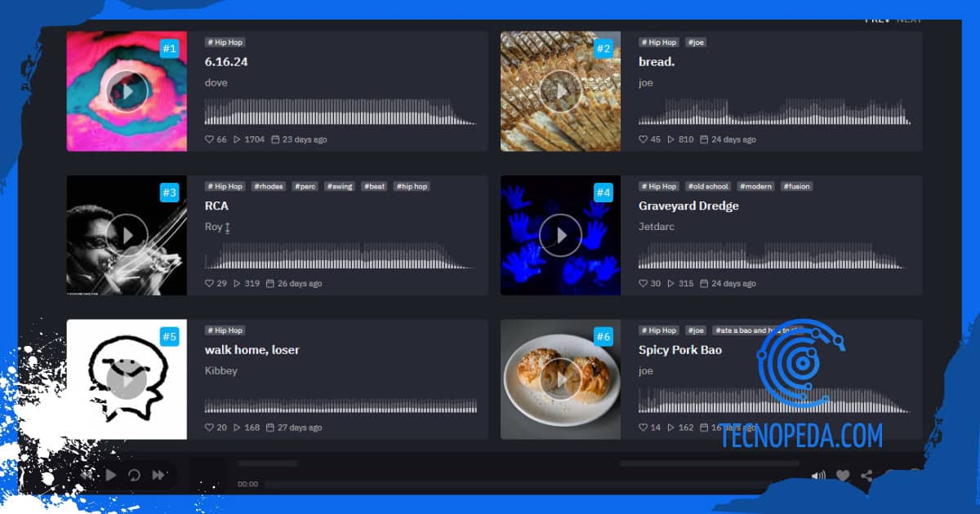Like the track 6.16.24 with heart icon
This screenshot has height=514, width=980.
point(209,140)
